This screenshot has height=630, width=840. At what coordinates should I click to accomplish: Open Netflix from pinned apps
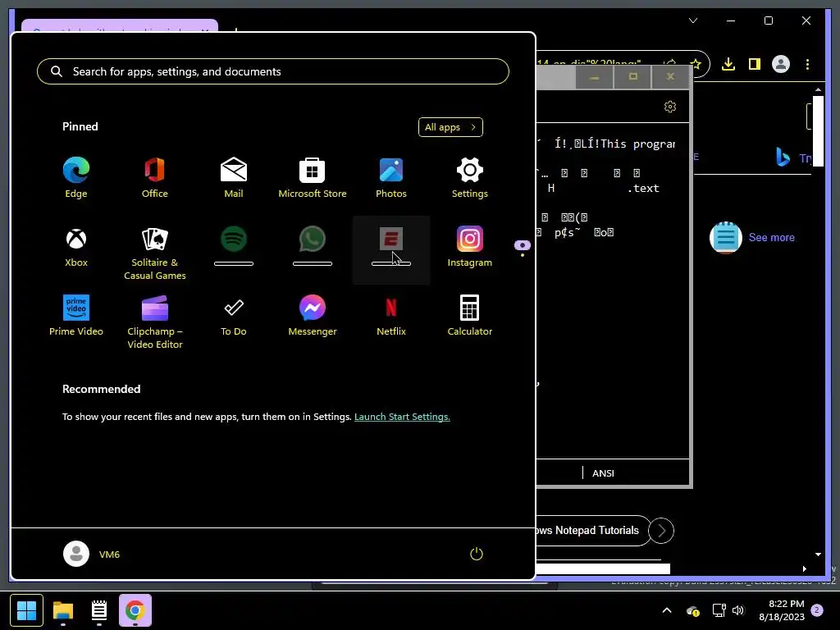[391, 316]
